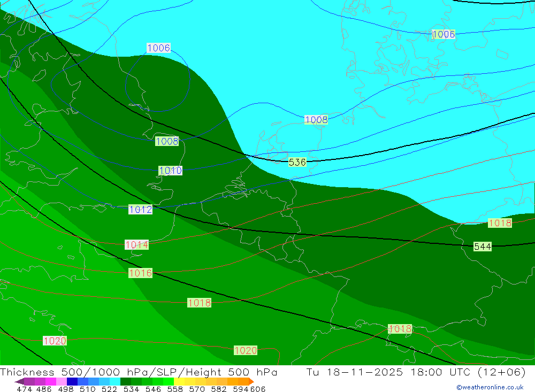The height and width of the screenshot is (392, 535).
Task: Click the 570 legend value
Action: pyautogui.click(x=196, y=389)
